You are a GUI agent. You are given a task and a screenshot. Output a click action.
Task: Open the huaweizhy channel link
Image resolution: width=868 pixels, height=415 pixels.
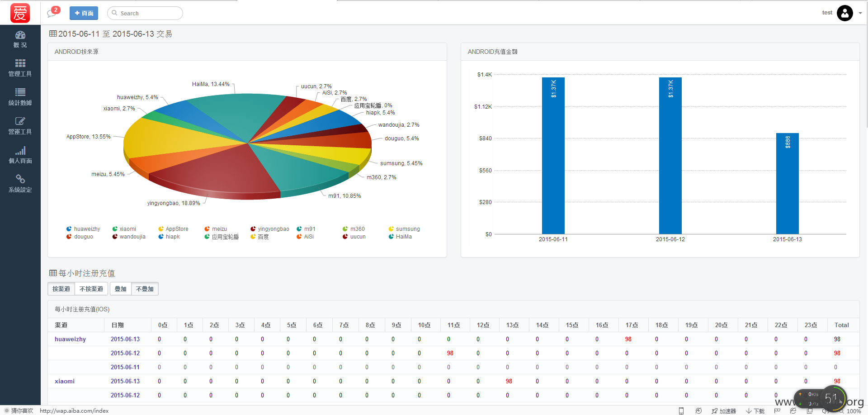pos(70,339)
